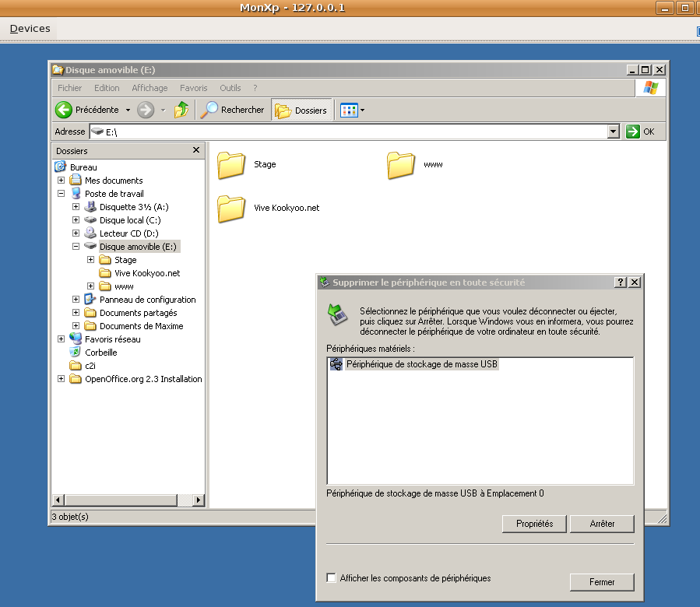
Task: Click Propriétés button
Action: coord(534,524)
